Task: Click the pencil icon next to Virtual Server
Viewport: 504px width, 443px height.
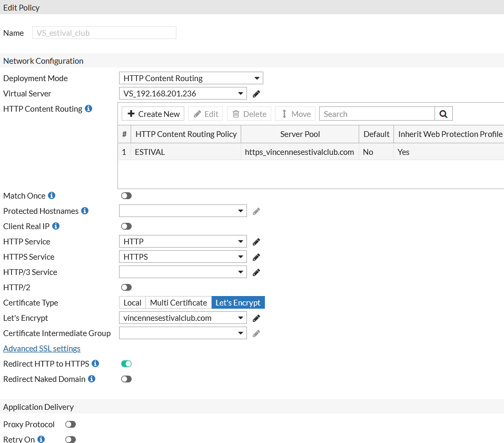Action: [x=256, y=94]
